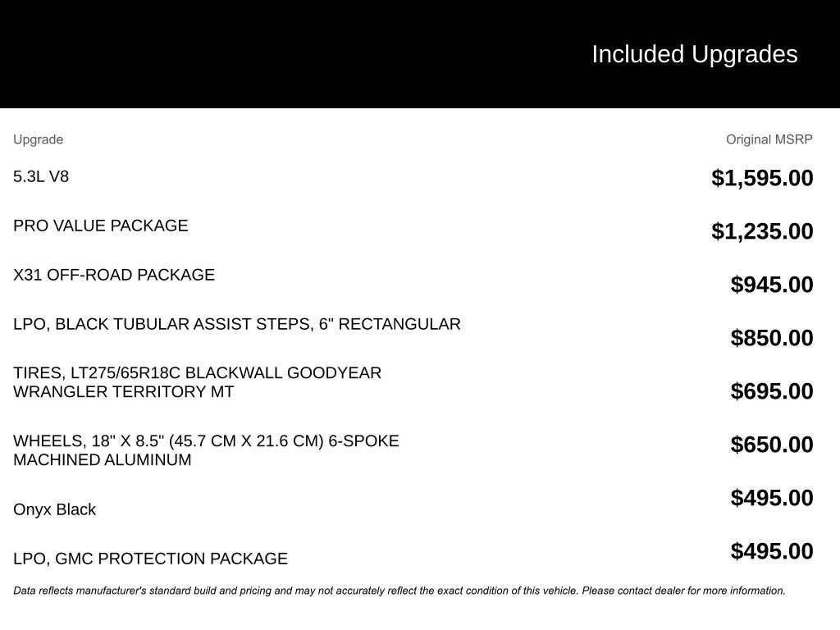Click the GMC Protection Package $495.00 price

pos(771,551)
